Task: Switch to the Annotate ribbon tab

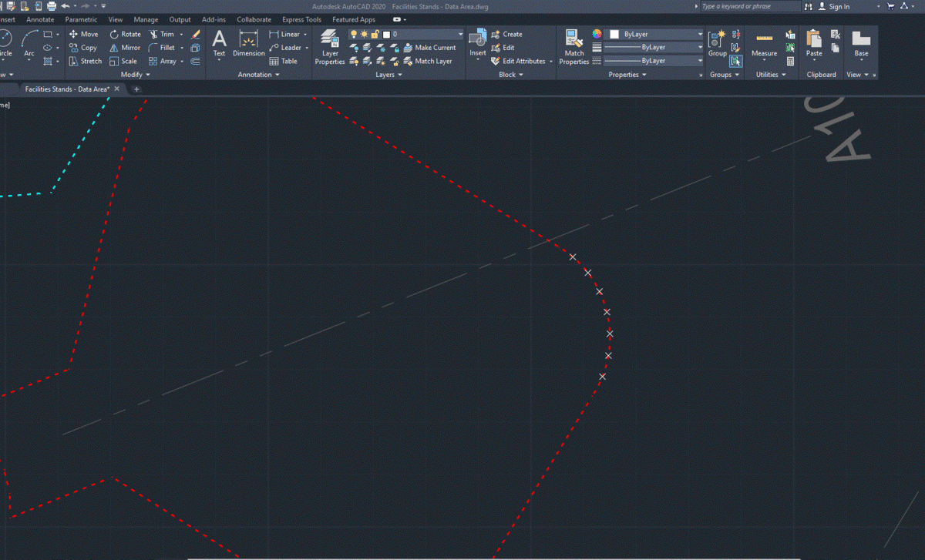Action: pyautogui.click(x=40, y=19)
